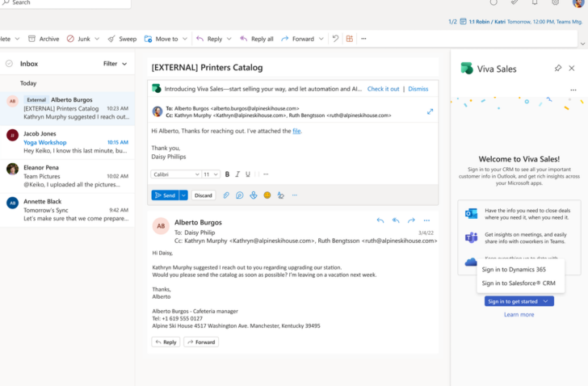Open more formatting options ellipsis
This screenshot has width=588, height=386.
pyautogui.click(x=266, y=174)
